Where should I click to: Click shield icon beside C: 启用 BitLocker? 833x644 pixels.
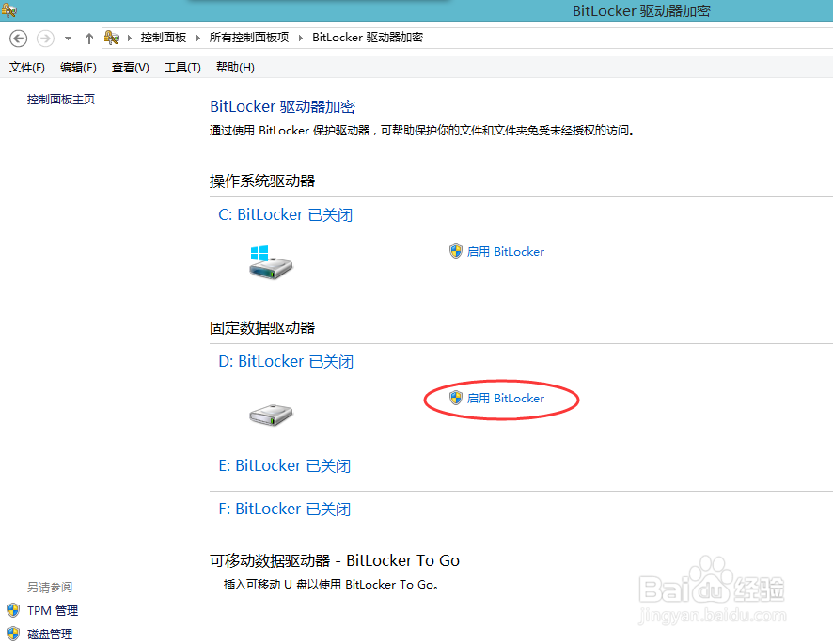pos(455,251)
